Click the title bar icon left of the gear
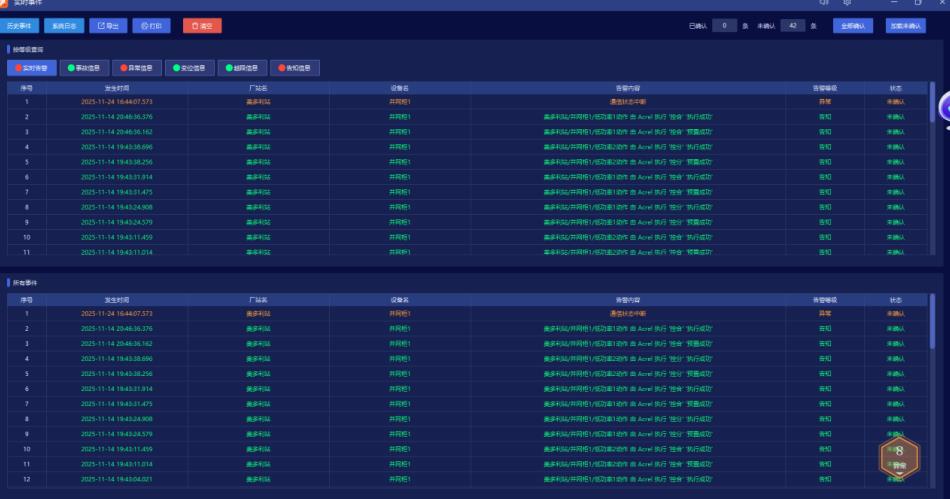Viewport: 950px width, 499px height. [x=823, y=4]
